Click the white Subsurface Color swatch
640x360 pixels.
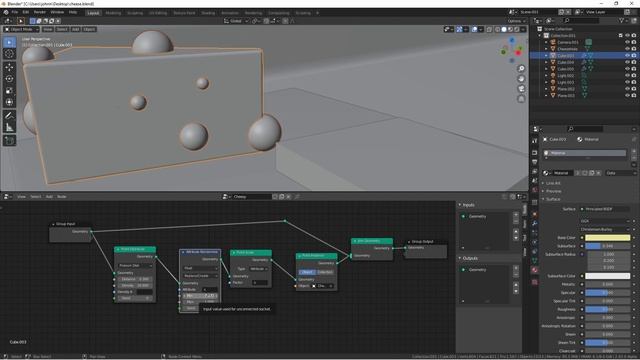tap(608, 276)
